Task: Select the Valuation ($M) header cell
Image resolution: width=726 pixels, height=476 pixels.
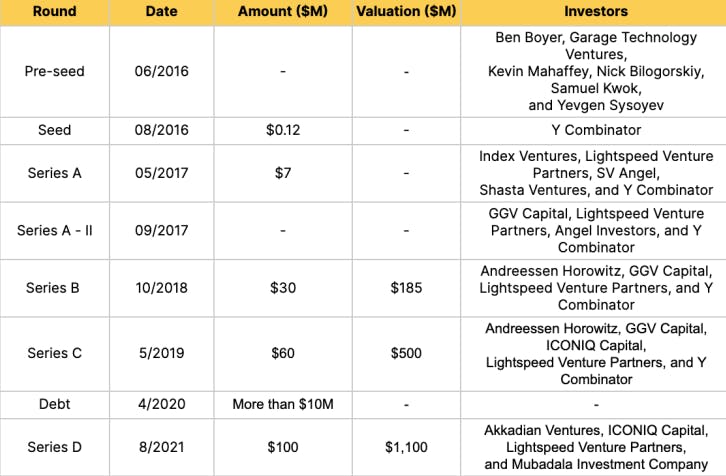Action: coord(405,12)
